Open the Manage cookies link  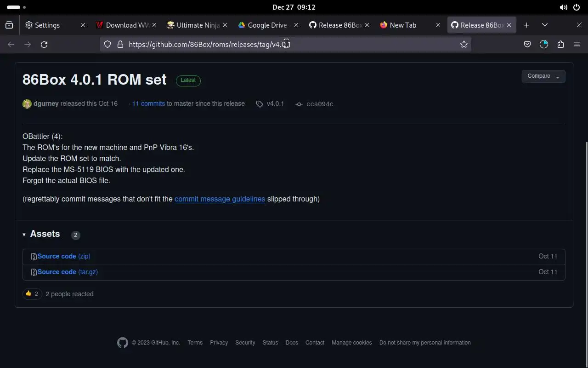click(x=351, y=343)
